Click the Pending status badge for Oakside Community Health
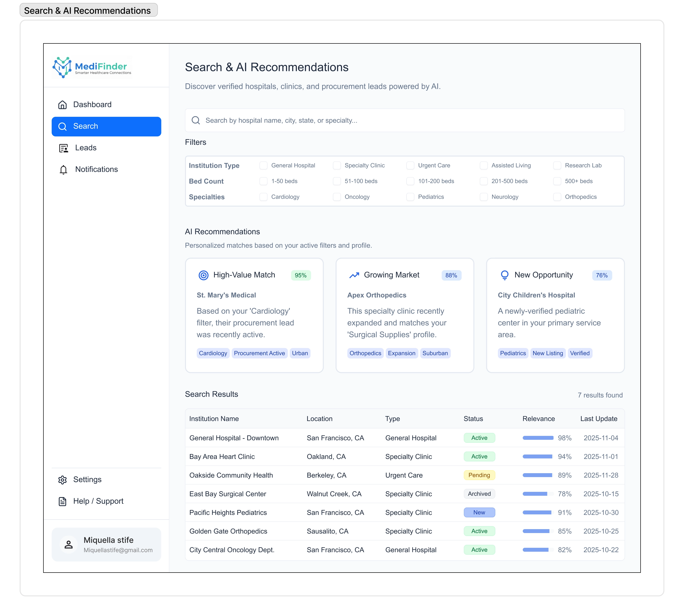This screenshot has width=684, height=616. [479, 475]
